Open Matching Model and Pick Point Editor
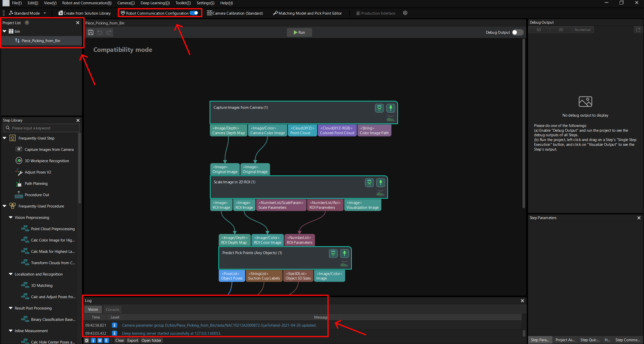This screenshot has width=644, height=344. [308, 13]
